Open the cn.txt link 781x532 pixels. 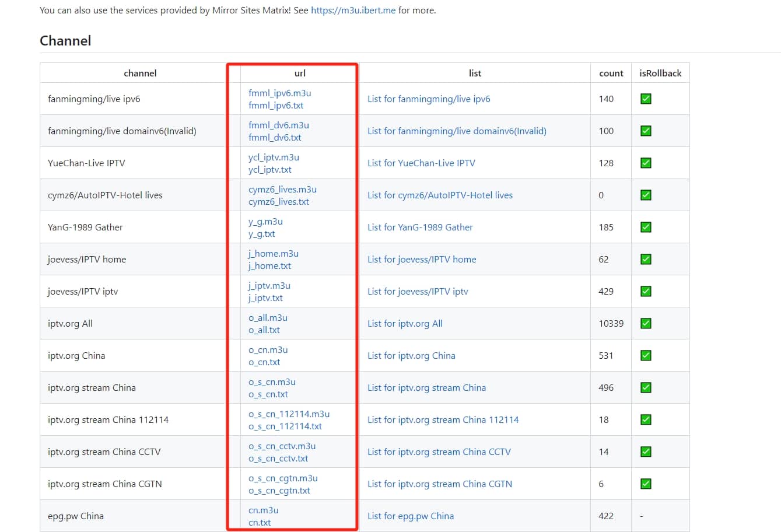point(260,522)
